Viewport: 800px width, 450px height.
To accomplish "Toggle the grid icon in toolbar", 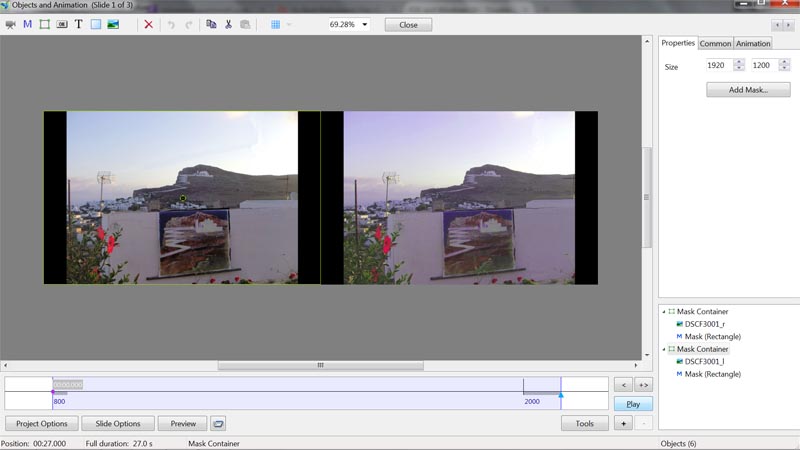I will 275,24.
